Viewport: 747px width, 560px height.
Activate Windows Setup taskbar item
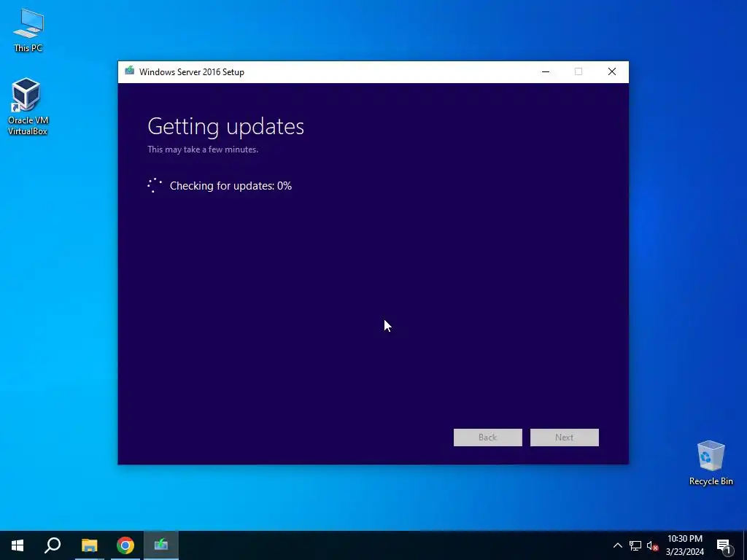pyautogui.click(x=161, y=545)
